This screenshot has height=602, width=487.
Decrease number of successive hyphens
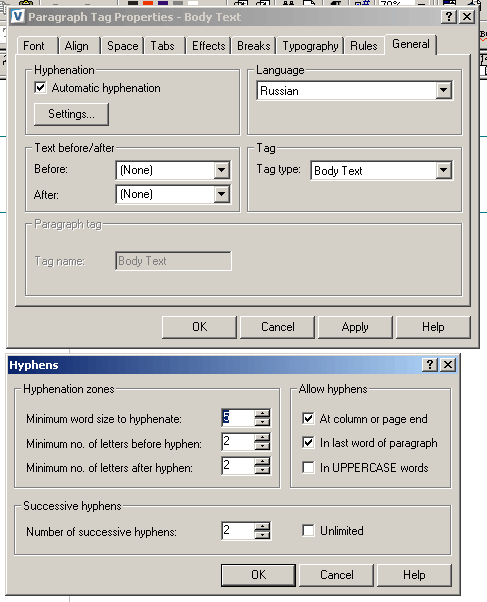pos(262,535)
